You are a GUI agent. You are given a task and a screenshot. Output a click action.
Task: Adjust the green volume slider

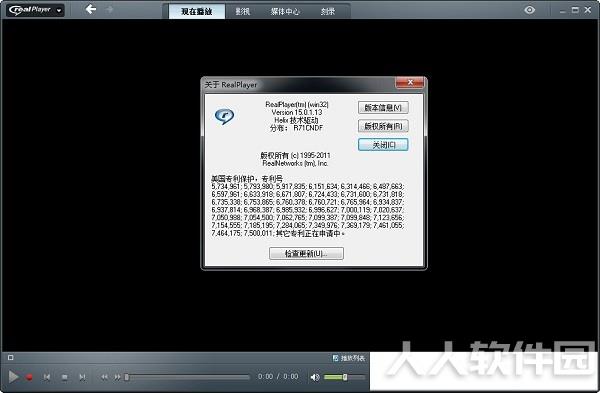[344, 377]
